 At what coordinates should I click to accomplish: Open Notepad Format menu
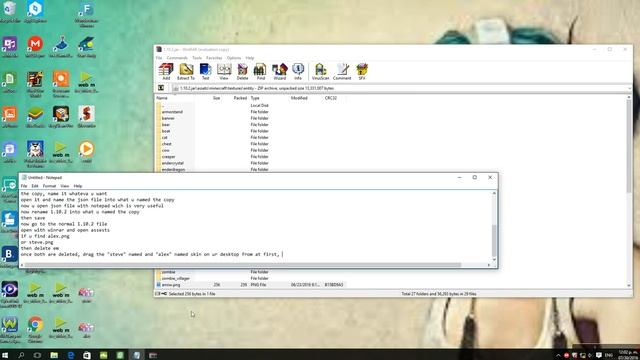(49, 186)
